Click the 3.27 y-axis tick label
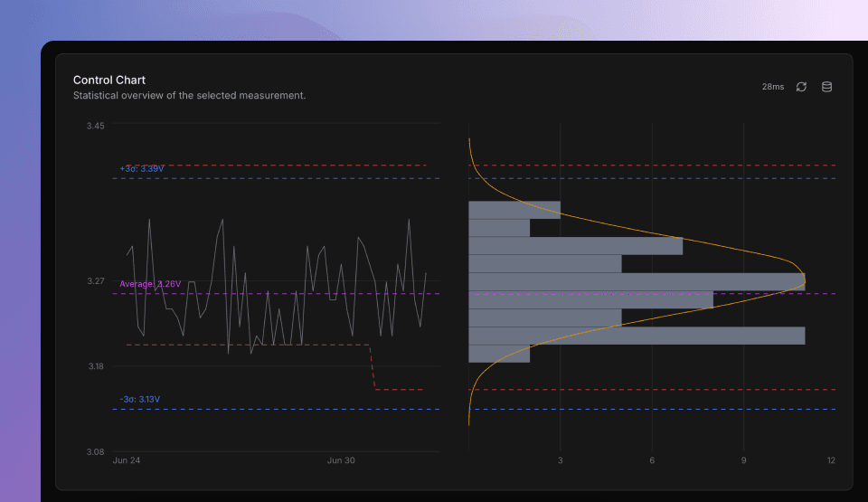The width and height of the screenshot is (868, 502). click(x=95, y=281)
